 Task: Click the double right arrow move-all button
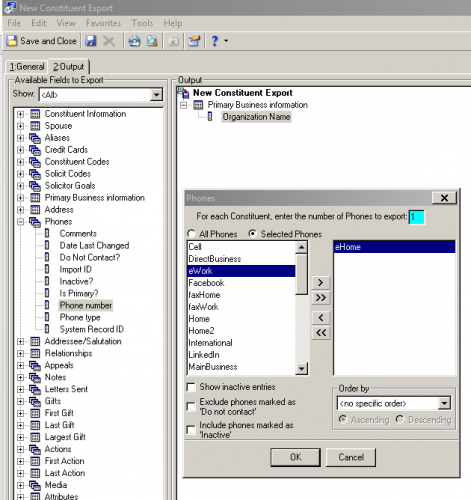(x=321, y=298)
